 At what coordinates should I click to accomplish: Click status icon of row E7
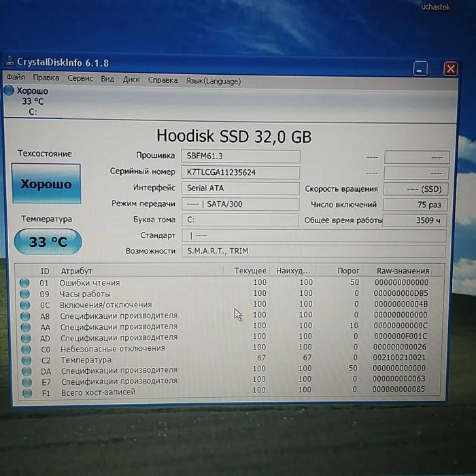[27, 382]
